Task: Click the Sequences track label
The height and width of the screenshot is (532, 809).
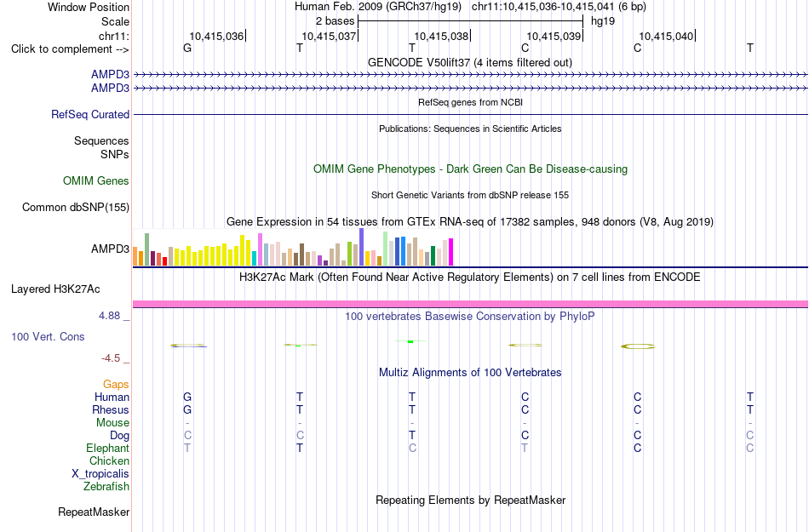Action: [x=101, y=140]
